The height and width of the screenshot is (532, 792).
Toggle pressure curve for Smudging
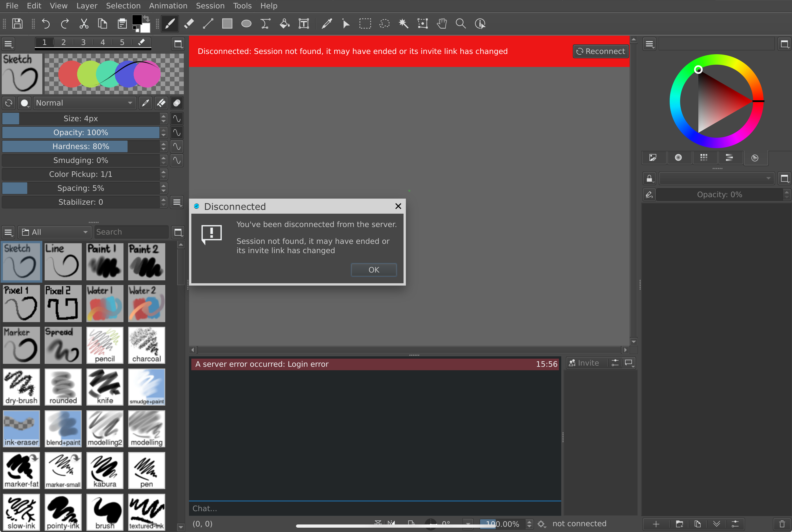(x=177, y=160)
